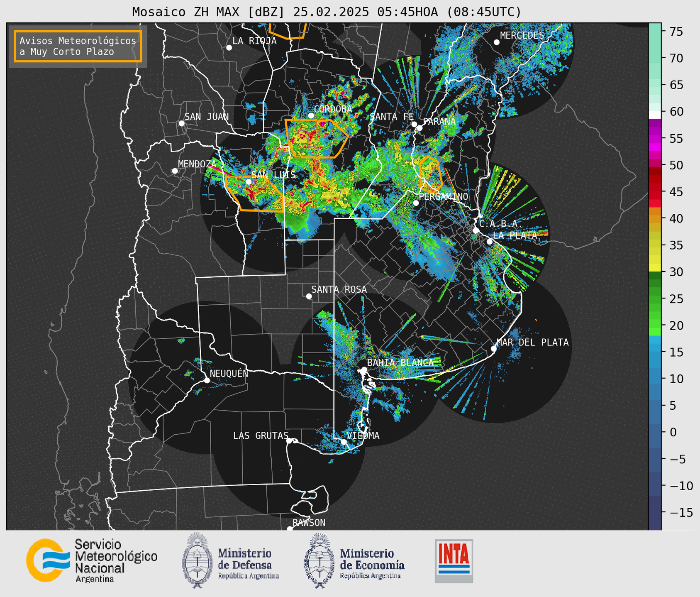
Task: Click the 40 colorbar tick label
Action: click(676, 218)
